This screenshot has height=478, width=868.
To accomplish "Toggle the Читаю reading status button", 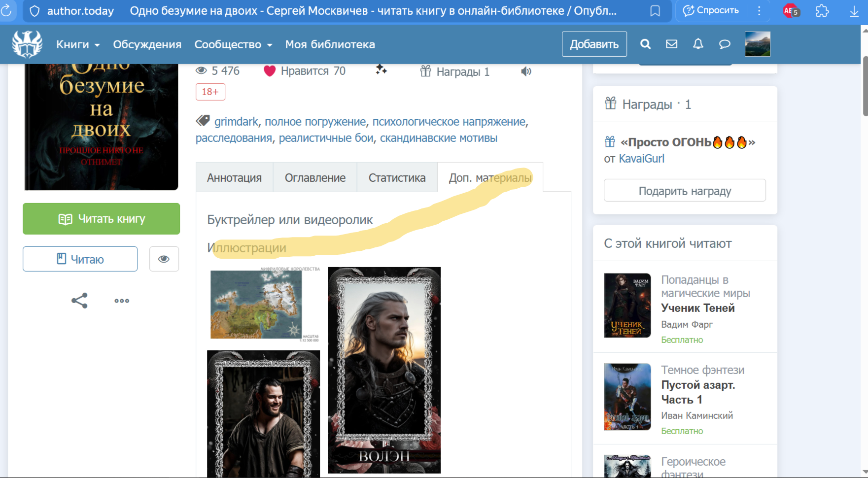I will click(80, 259).
